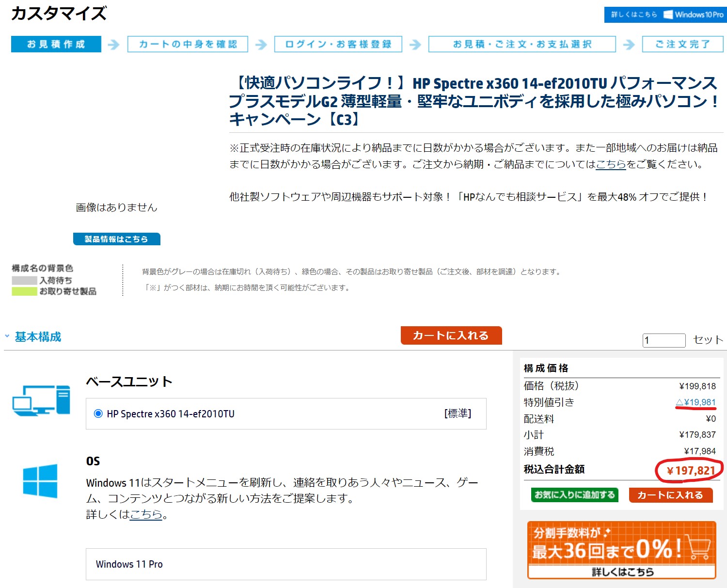The width and height of the screenshot is (727, 588).
Task: Click the △¥19,981 special discount link
Action: point(695,402)
